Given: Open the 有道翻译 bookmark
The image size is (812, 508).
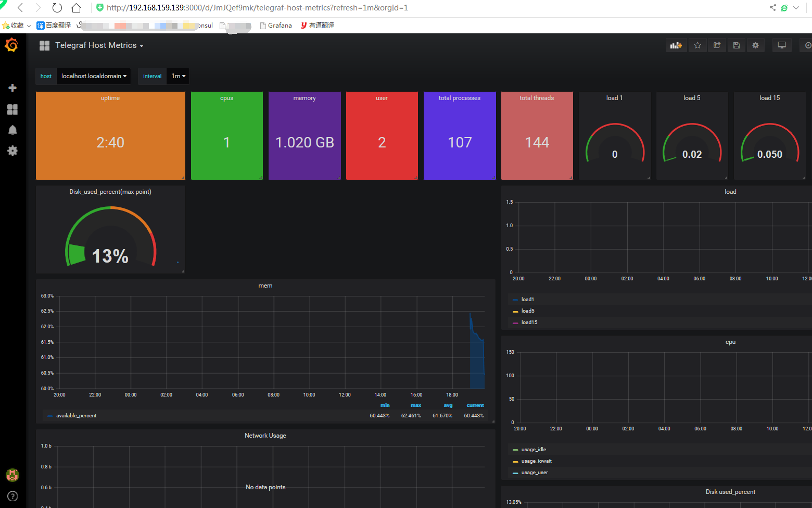Looking at the screenshot, I should click(318, 26).
